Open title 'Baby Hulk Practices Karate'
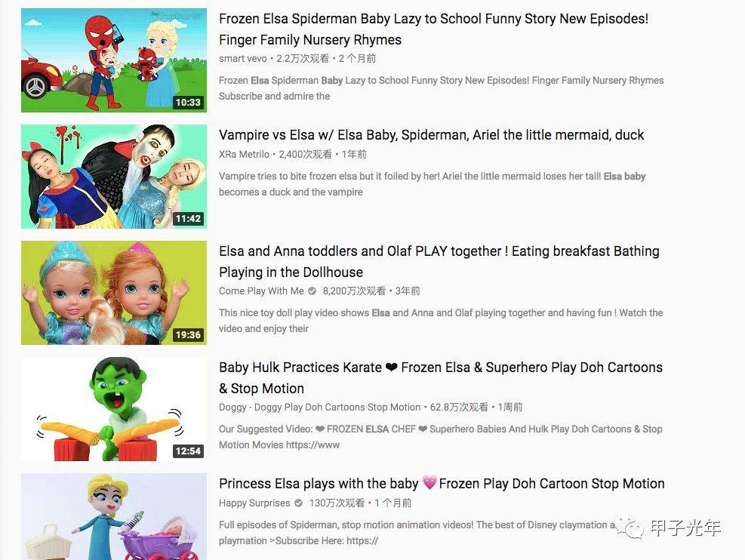Screen dimensions: 745x560 pyautogui.click(x=441, y=377)
